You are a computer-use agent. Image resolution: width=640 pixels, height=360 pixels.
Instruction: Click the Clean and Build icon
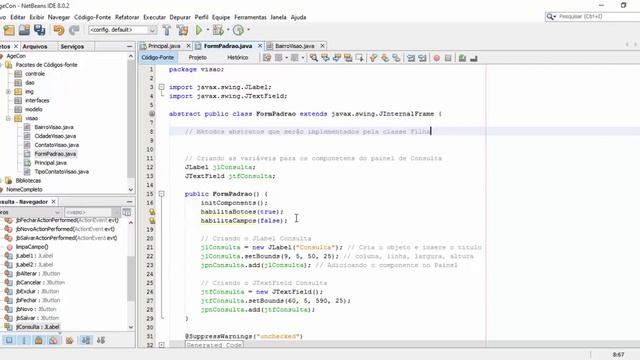182,30
